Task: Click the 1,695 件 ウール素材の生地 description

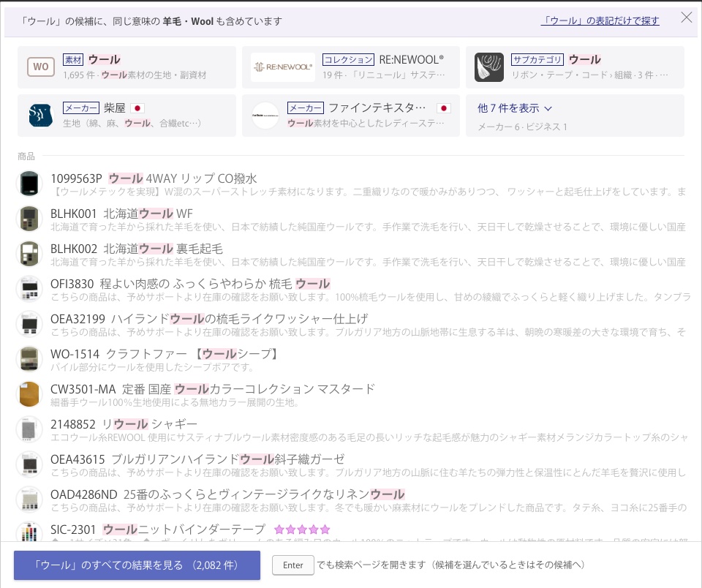Action: point(135,75)
